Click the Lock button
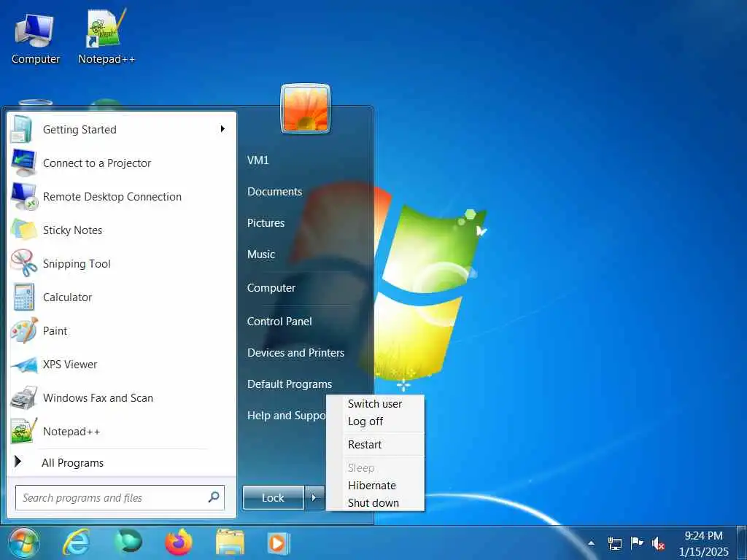Image resolution: width=747 pixels, height=560 pixels. pyautogui.click(x=273, y=497)
